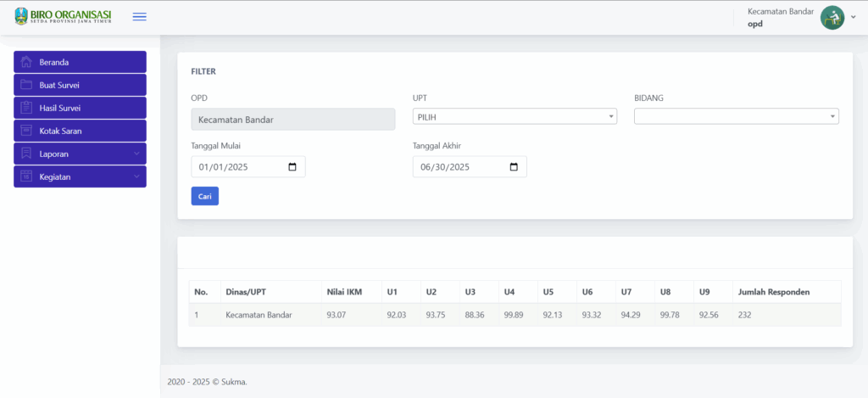The width and height of the screenshot is (868, 398).
Task: Click the Hasil Survei clipboard icon
Action: [x=26, y=108]
